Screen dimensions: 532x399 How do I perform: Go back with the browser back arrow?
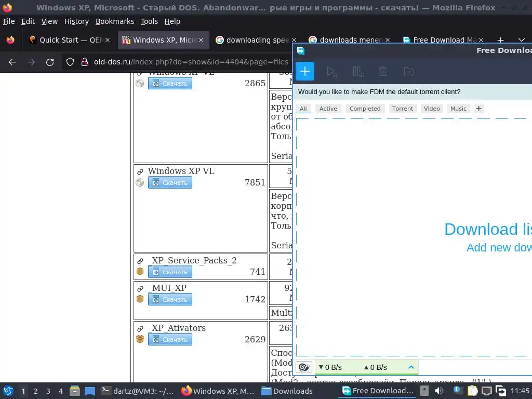12,62
